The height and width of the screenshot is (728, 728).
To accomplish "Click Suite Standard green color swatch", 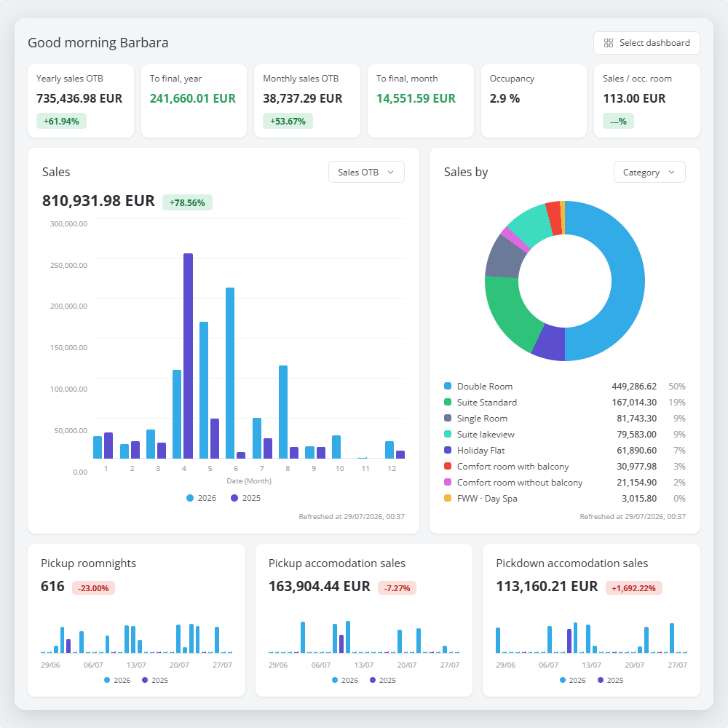I will point(448,402).
